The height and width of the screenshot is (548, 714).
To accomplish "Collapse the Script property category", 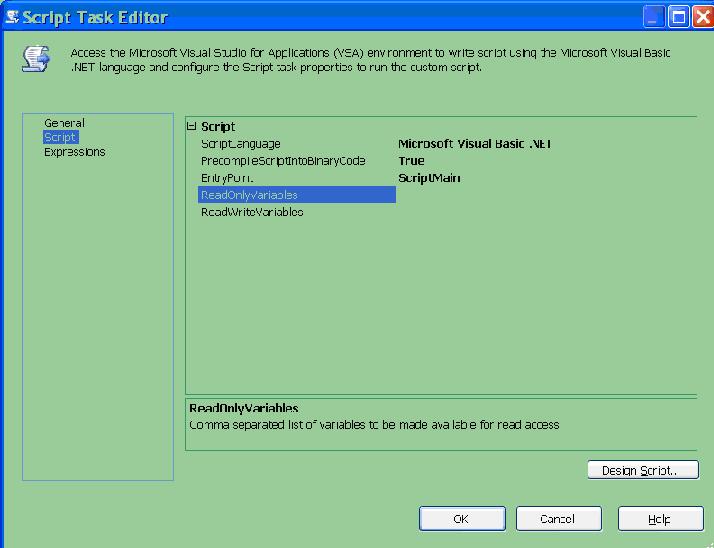I will tap(192, 126).
